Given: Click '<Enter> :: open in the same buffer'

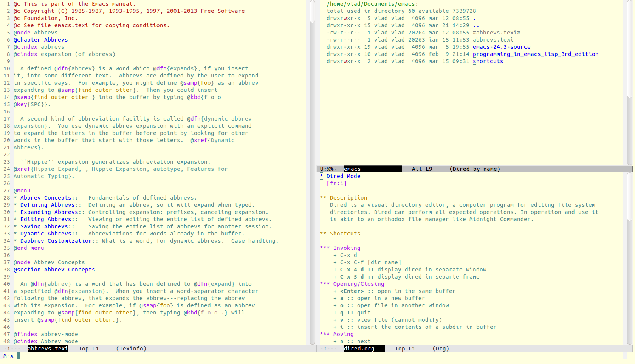Looking at the screenshot, I should tap(394, 291).
